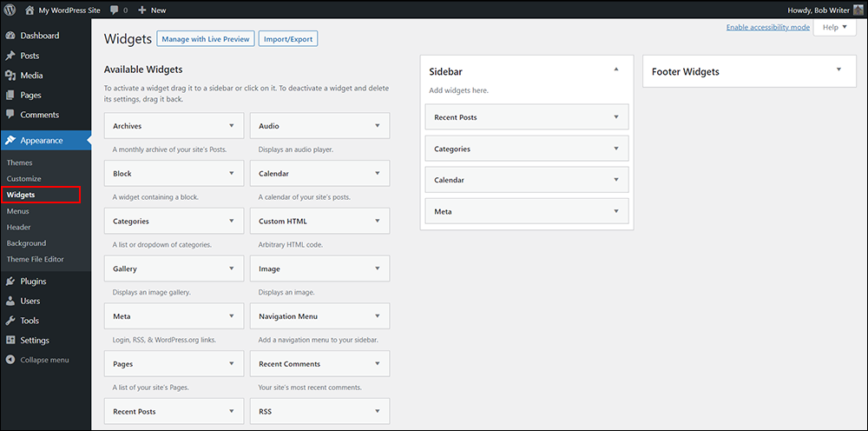Expand the Custom HTML widget arrow
This screenshot has width=868, height=431.
[x=377, y=221]
